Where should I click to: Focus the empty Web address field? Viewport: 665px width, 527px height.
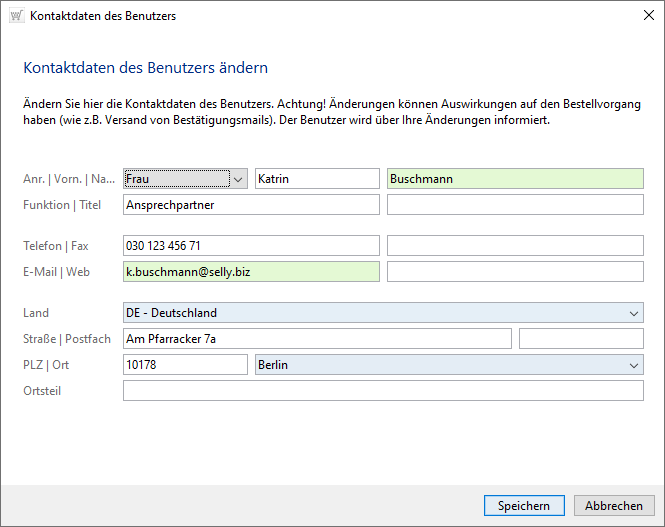pyautogui.click(x=514, y=272)
